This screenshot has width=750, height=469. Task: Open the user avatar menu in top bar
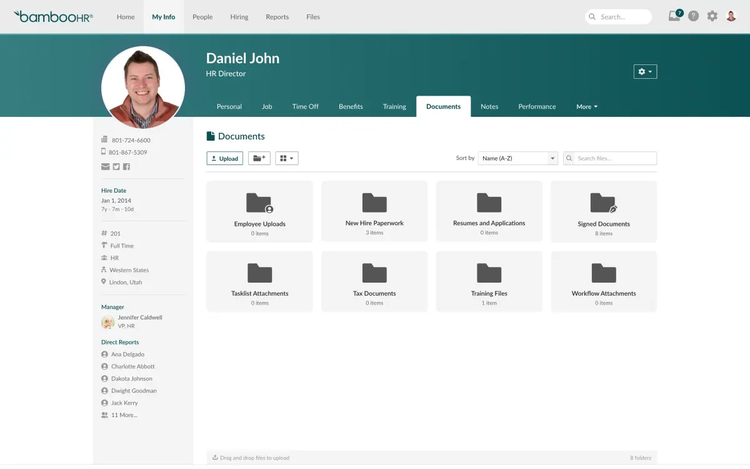[731, 16]
